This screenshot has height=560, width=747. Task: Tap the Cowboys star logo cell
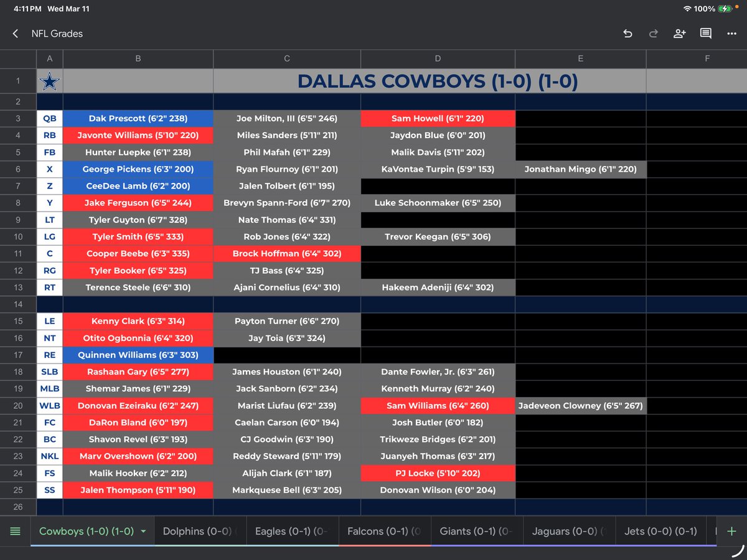click(49, 81)
